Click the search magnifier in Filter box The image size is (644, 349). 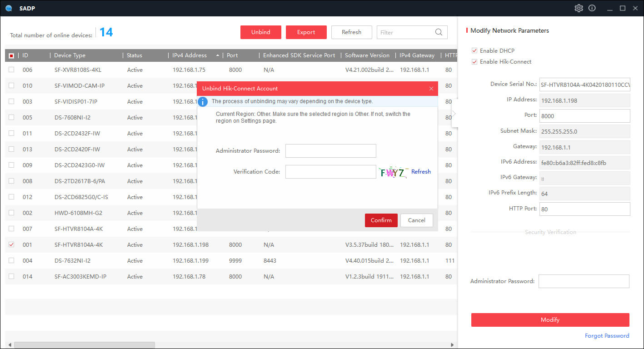[439, 32]
